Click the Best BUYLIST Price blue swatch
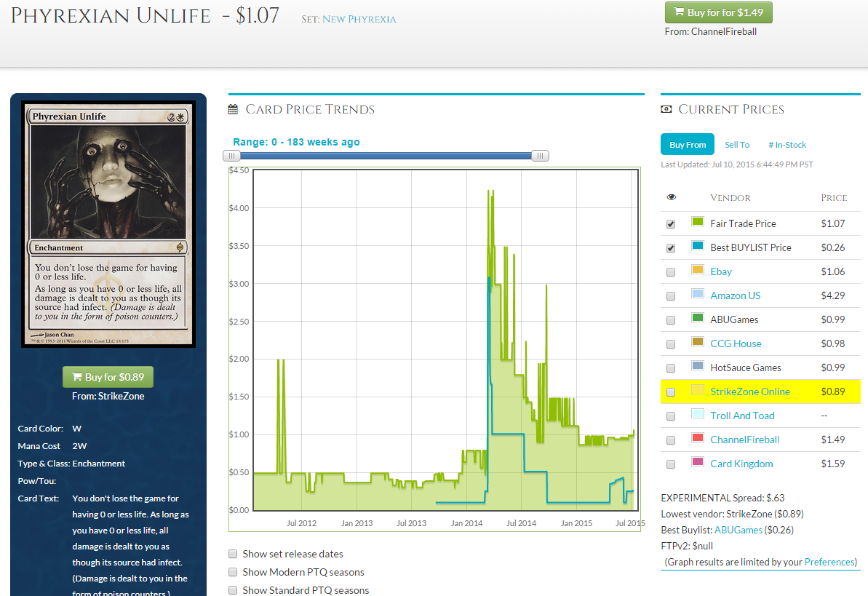 pyautogui.click(x=698, y=245)
